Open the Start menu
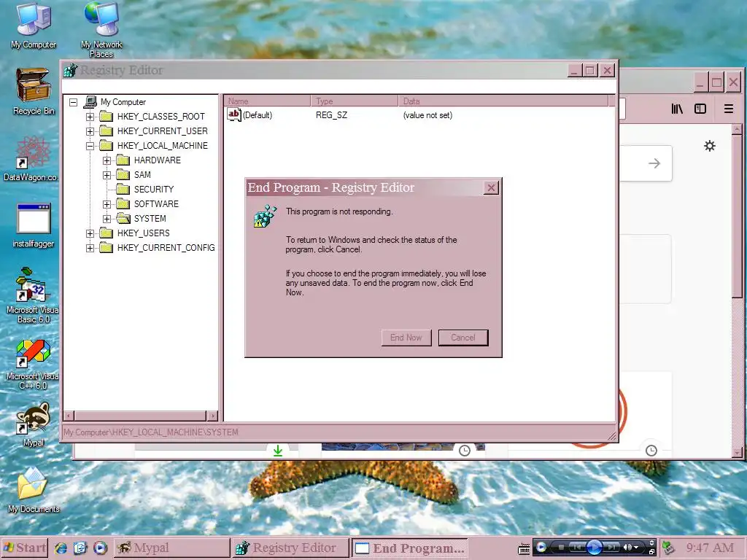Viewport: 747px width, 560px height. point(24,548)
